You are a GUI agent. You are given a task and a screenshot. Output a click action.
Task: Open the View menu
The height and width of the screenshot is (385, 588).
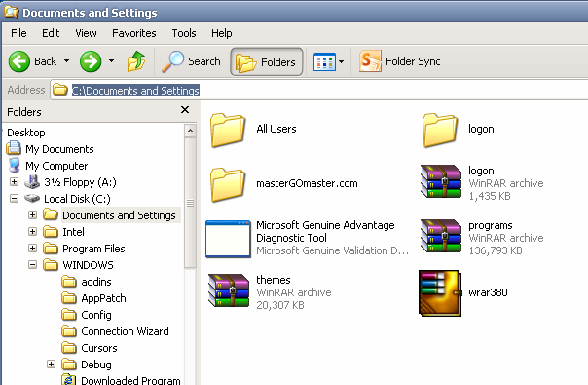coord(86,33)
